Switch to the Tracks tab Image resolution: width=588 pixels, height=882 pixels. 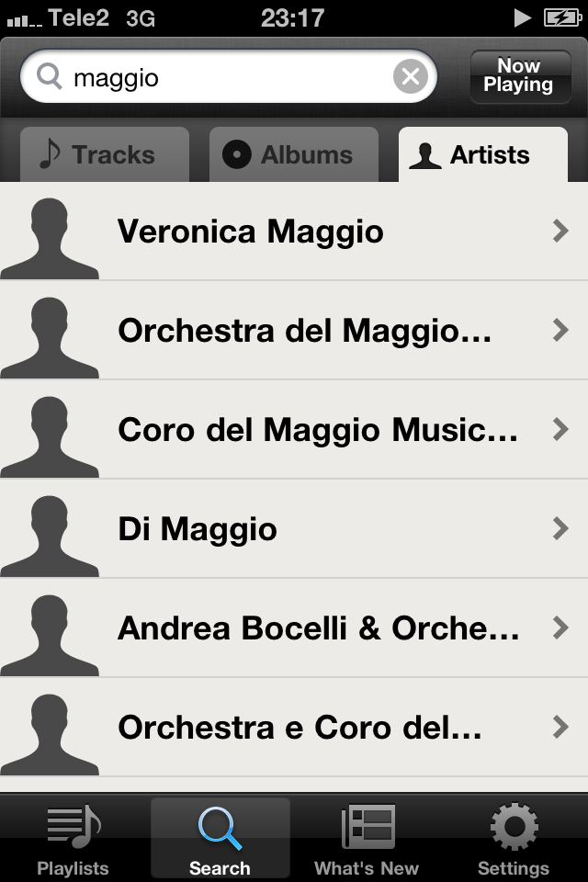[x=104, y=155]
